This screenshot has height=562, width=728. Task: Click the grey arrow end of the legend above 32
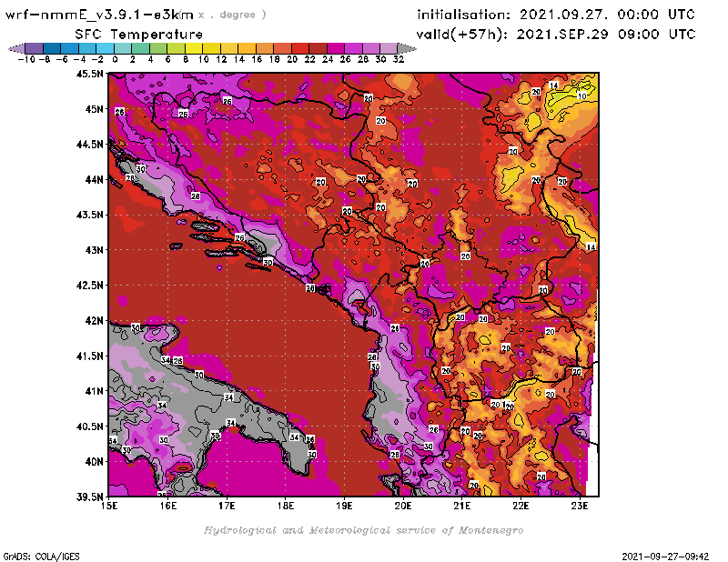click(407, 49)
